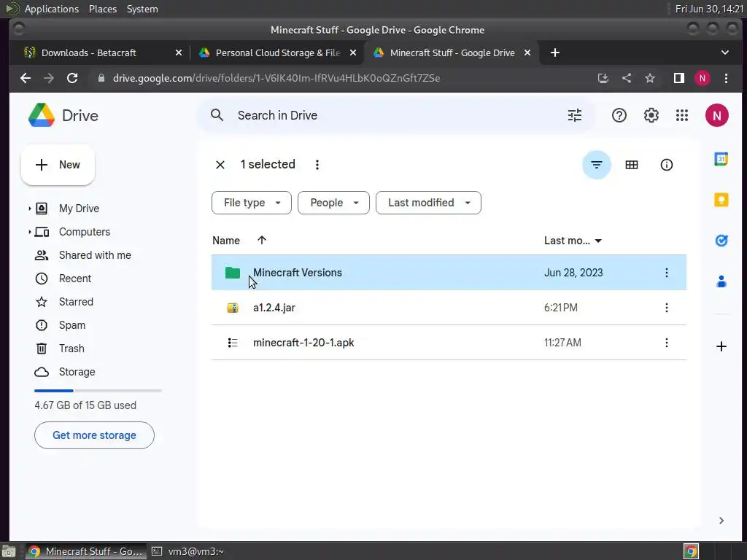The image size is (747, 560).
Task: Open the Places menu
Action: tap(102, 9)
